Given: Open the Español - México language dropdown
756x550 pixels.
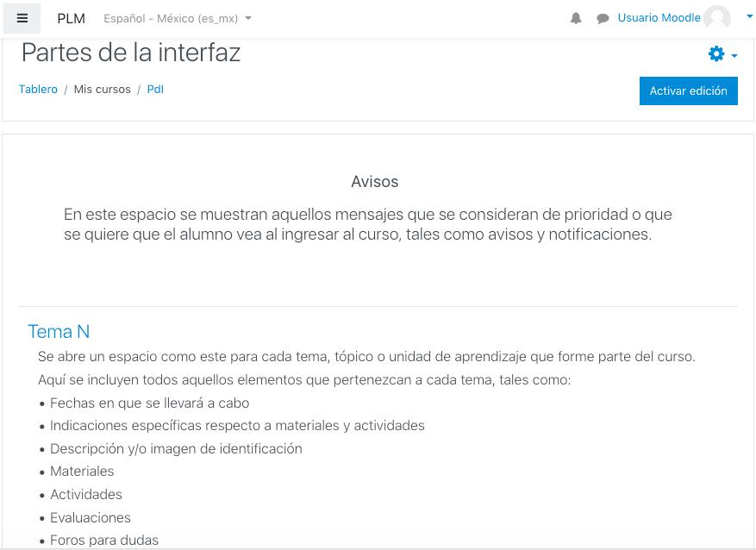Looking at the screenshot, I should pos(178,18).
